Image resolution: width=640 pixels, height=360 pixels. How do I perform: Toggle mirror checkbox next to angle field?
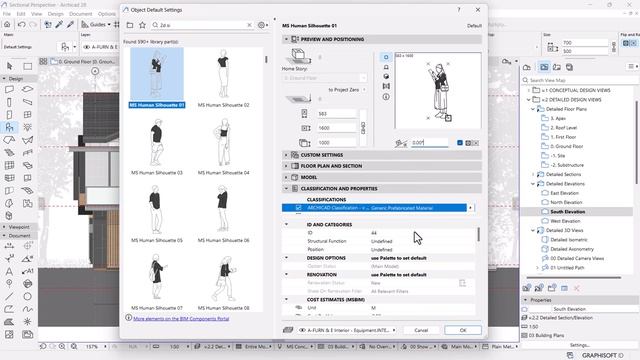[460, 143]
